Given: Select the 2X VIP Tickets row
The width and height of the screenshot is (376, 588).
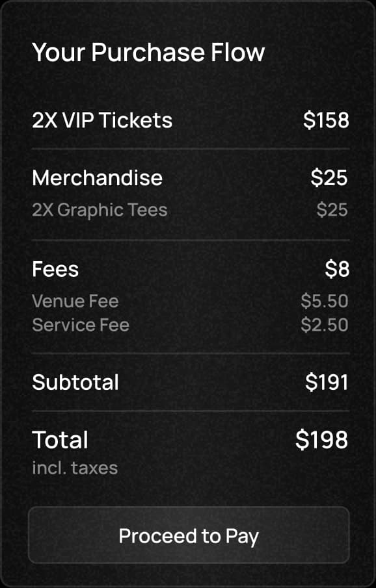Looking at the screenshot, I should [191, 120].
